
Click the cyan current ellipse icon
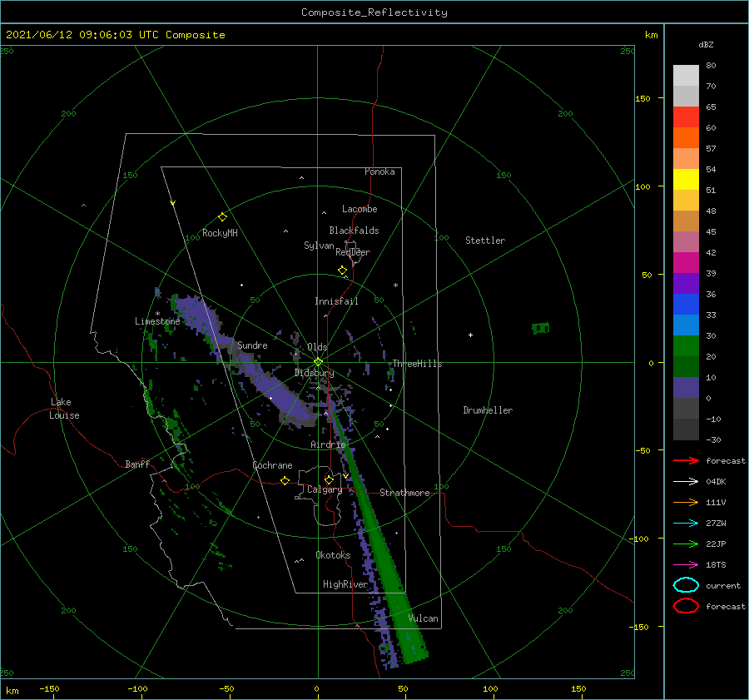point(686,585)
